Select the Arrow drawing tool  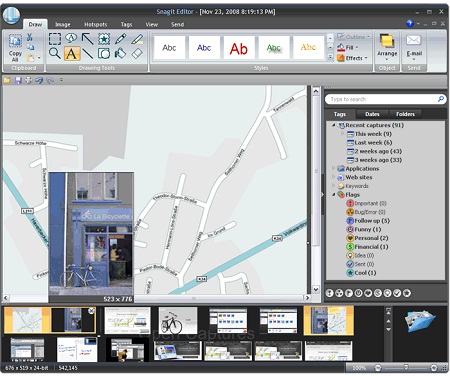[x=87, y=39]
